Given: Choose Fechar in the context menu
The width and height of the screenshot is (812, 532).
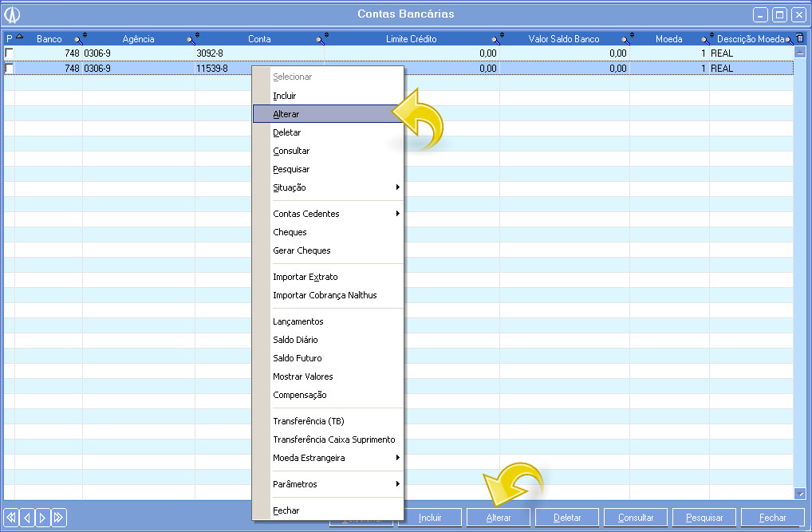Looking at the screenshot, I should 329,510.
